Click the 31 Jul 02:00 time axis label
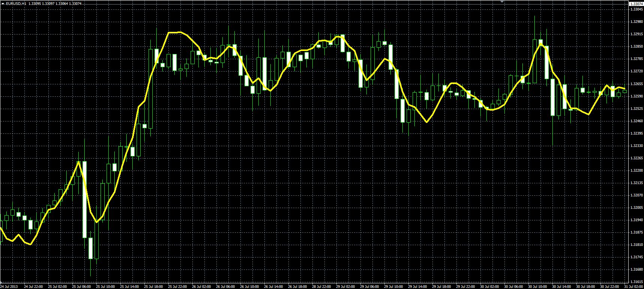The width and height of the screenshot is (644, 289). point(633,287)
